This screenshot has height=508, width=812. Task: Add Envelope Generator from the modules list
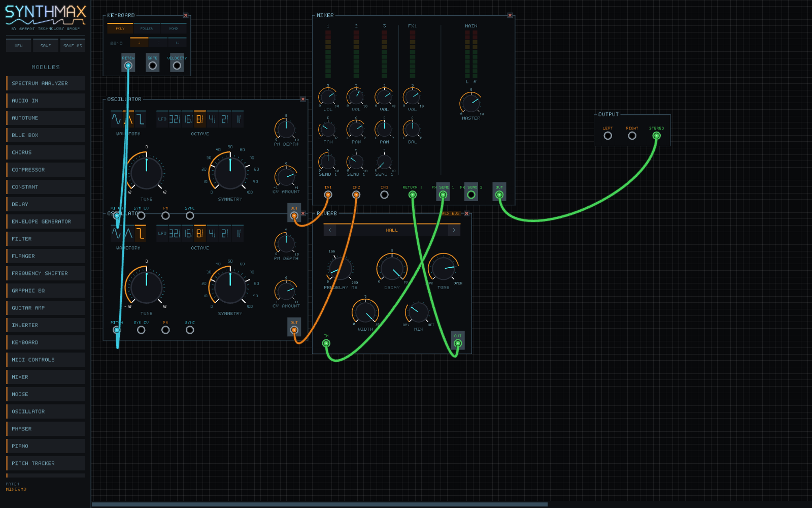46,221
